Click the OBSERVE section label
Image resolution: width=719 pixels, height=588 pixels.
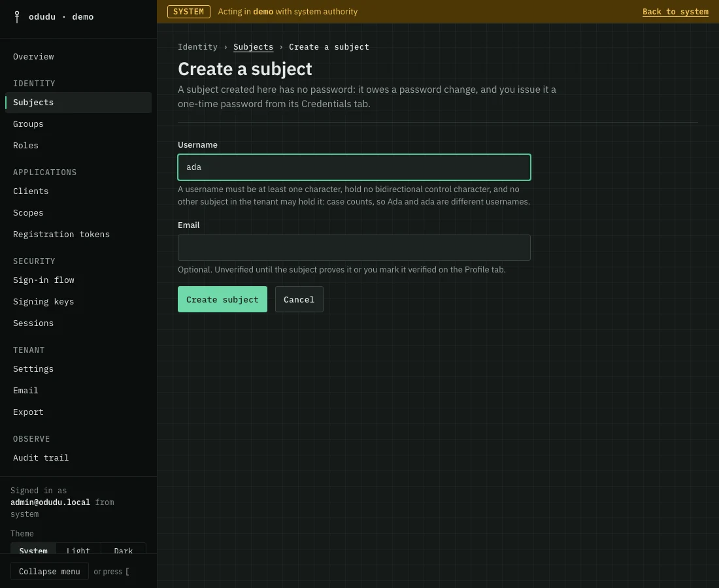coord(31,439)
